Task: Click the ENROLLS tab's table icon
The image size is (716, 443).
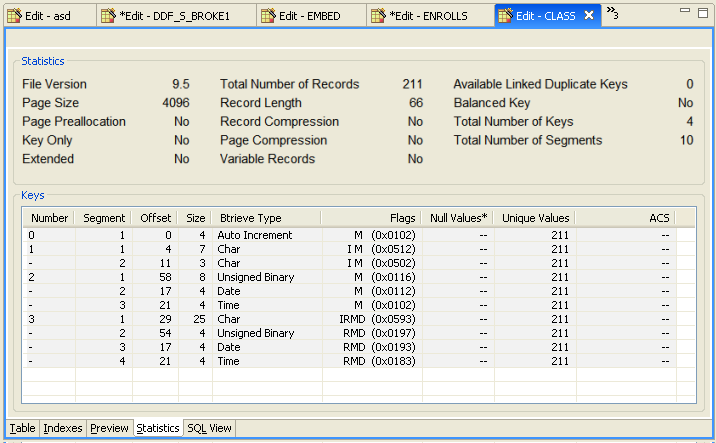Action: coord(378,16)
